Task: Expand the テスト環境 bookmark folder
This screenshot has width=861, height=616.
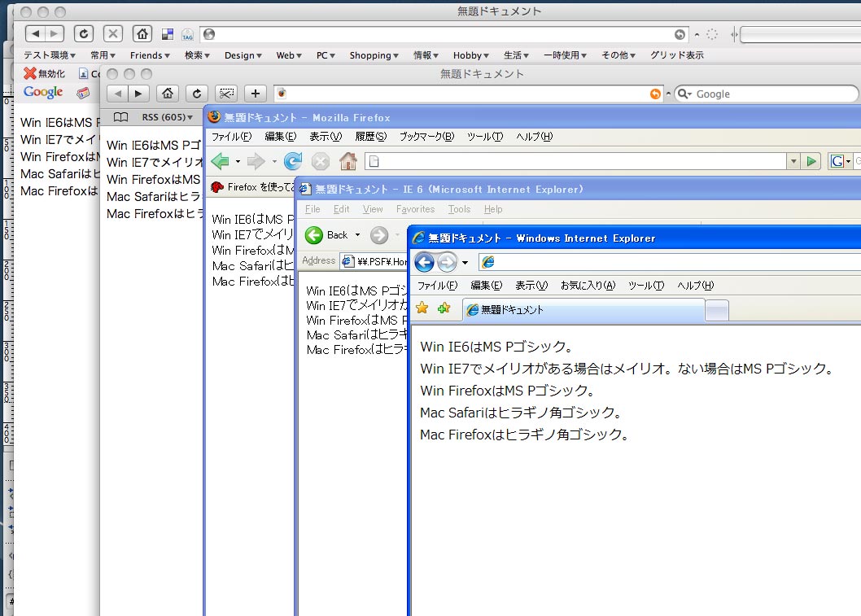Action: click(x=50, y=55)
